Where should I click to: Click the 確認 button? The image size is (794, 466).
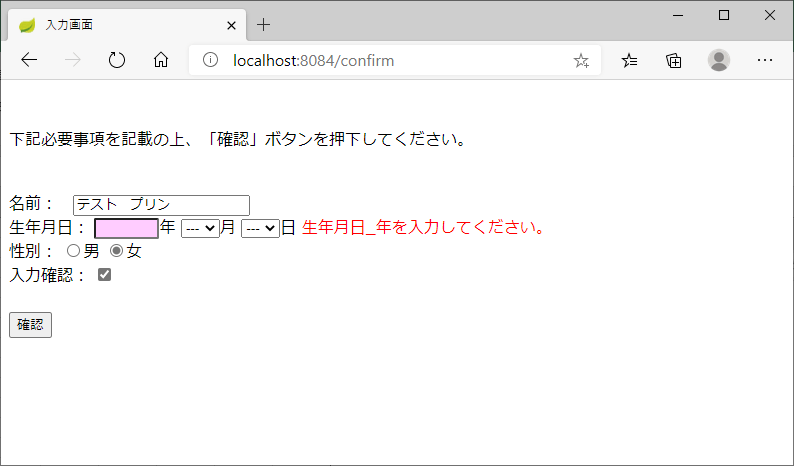pos(30,325)
